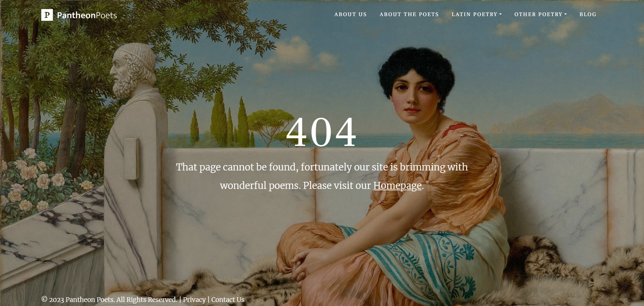Click the 'That page cannot be found' message
Screen dimensions: 644x306
[322, 176]
